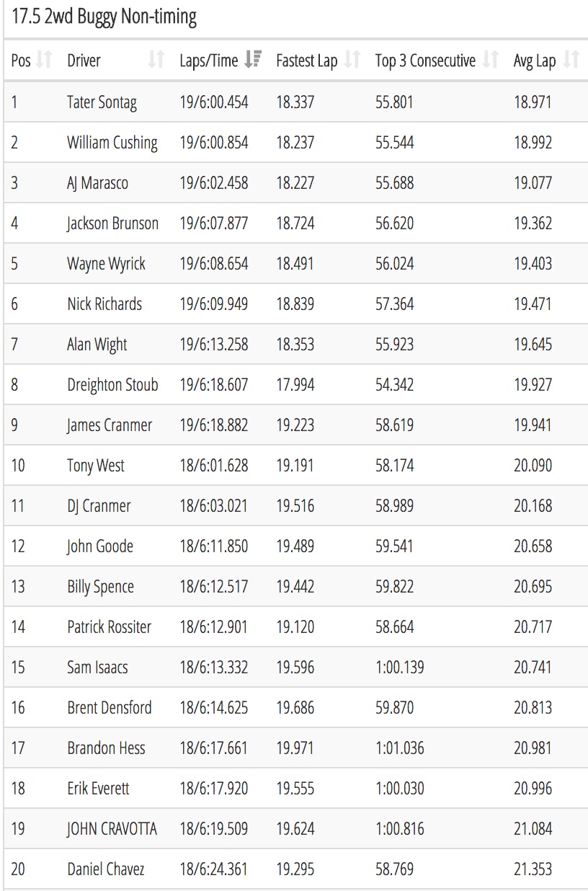Open driver William Cushing's entry
Viewport: 588px width, 891px height.
point(112,143)
